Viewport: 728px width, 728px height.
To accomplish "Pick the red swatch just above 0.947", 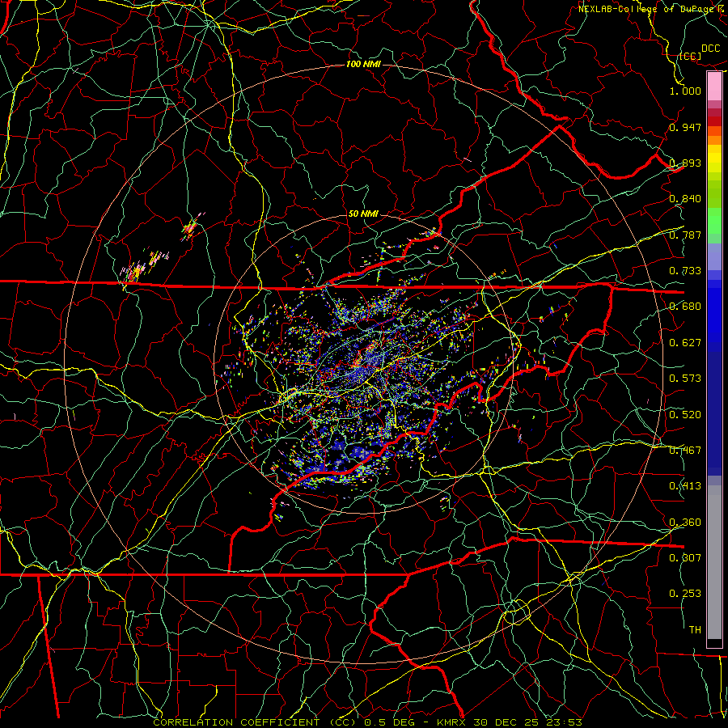I will (x=714, y=121).
